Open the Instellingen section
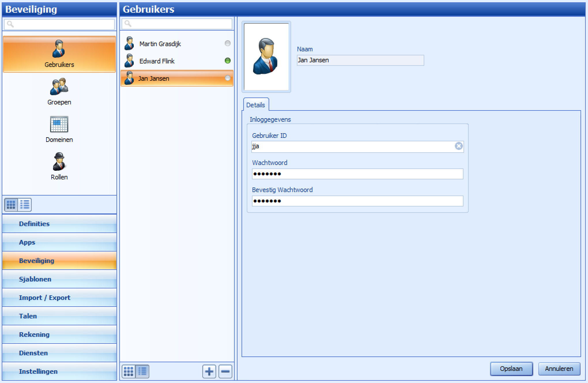Screen dimensions: 588x383 (59, 371)
